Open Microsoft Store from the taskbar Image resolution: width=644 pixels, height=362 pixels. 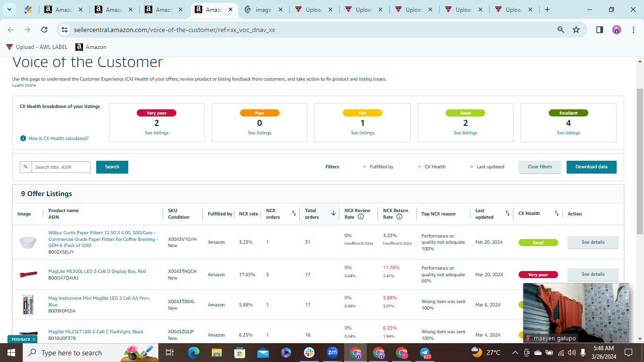point(239,353)
